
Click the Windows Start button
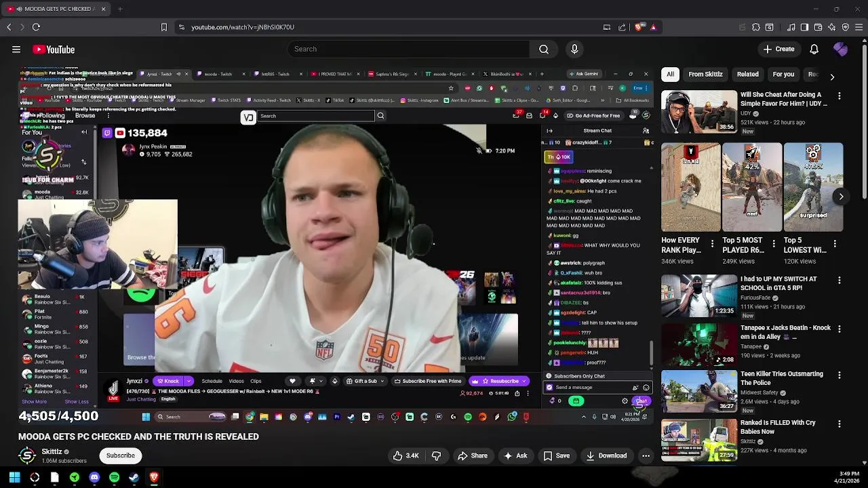pyautogui.click(x=14, y=477)
